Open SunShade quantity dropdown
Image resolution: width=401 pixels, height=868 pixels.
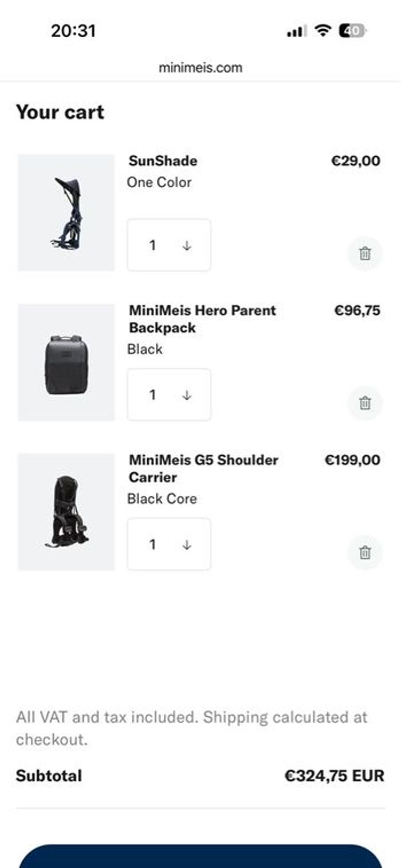coord(168,245)
